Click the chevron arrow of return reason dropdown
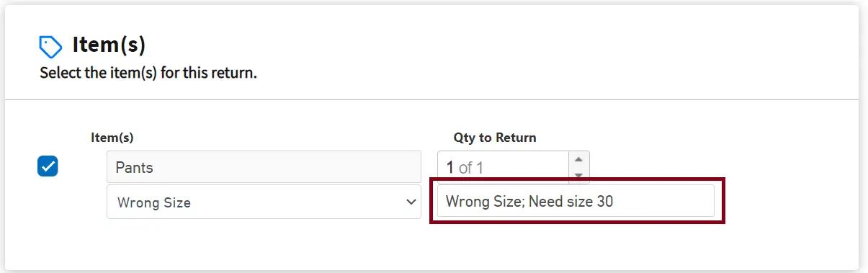Viewport: 868px width, 273px height. point(411,202)
